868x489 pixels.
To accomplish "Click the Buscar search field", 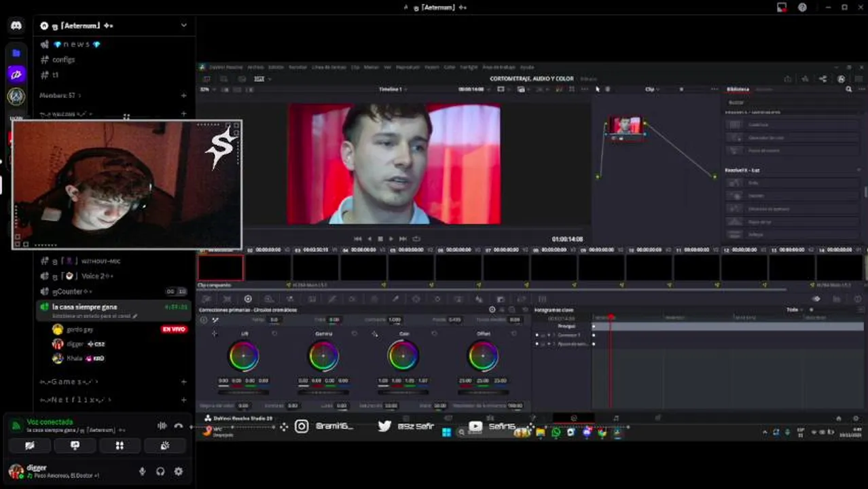I will point(791,103).
